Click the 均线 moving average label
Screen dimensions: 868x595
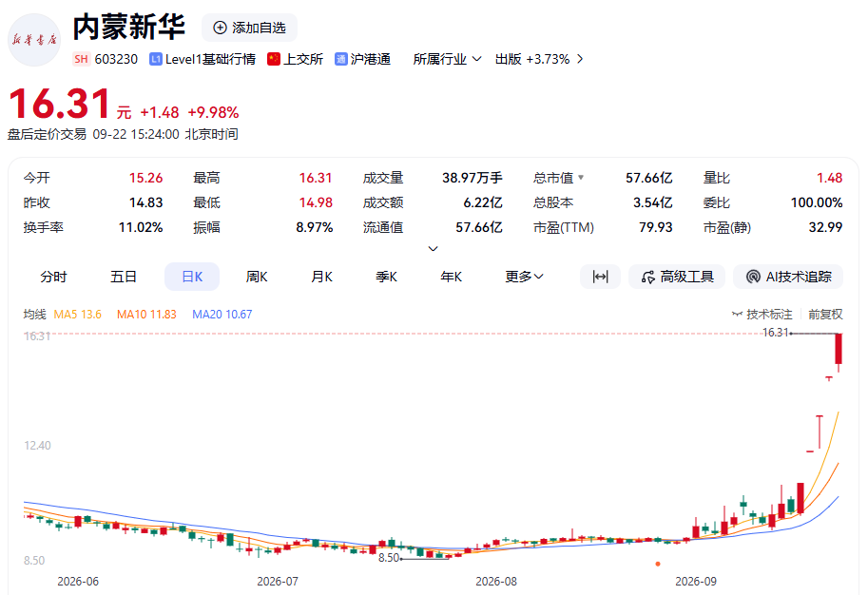click(x=34, y=315)
